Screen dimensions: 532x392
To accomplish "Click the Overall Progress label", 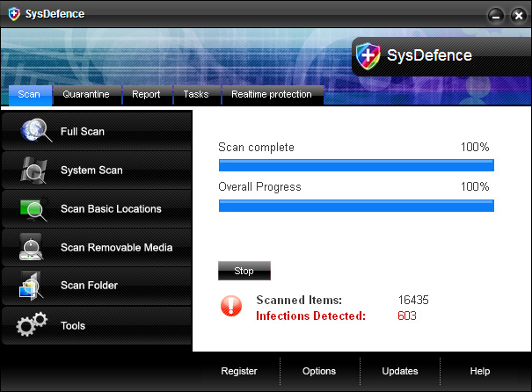I will click(259, 187).
